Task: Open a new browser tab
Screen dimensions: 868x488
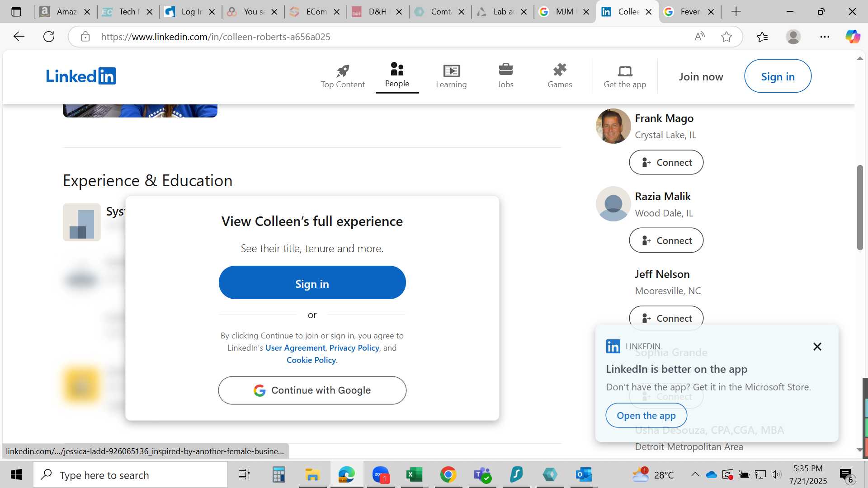Action: [x=736, y=12]
